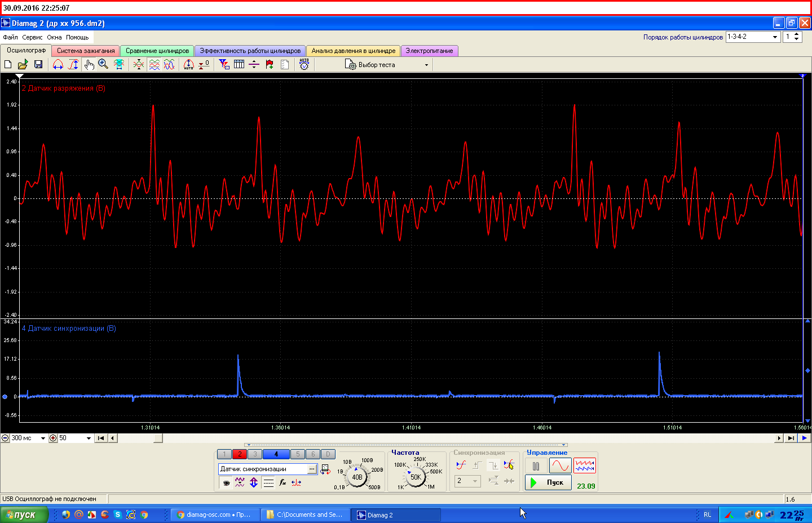This screenshot has width=812, height=523.
Task: Open the fx function icon
Action: [283, 482]
